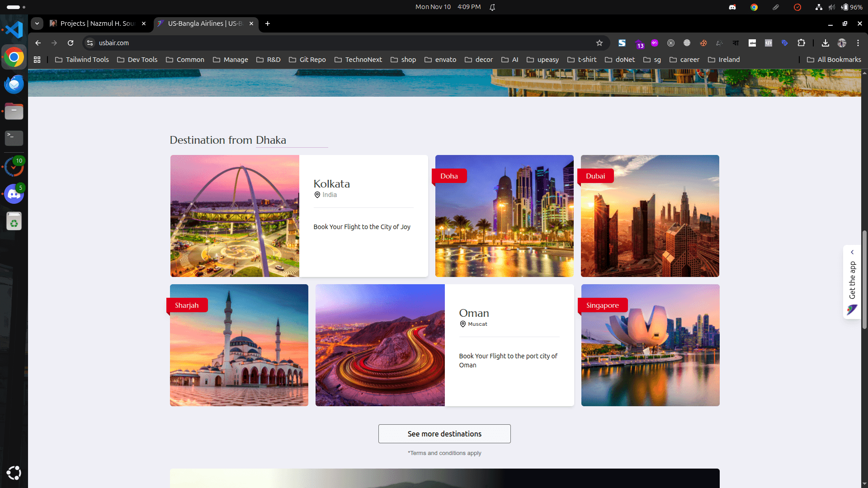The width and height of the screenshot is (868, 488).
Task: Click the notification bell icon in the top bar
Action: click(493, 7)
